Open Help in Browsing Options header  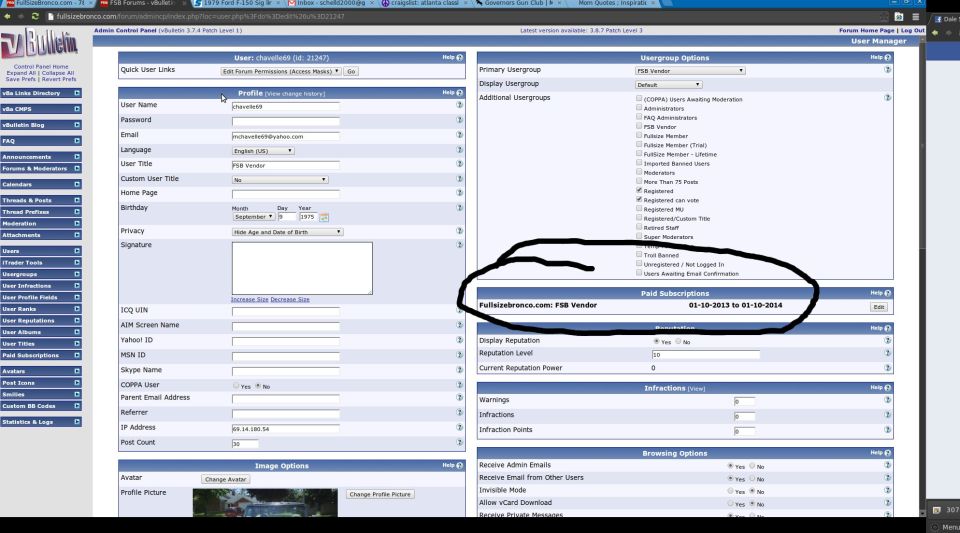point(880,452)
